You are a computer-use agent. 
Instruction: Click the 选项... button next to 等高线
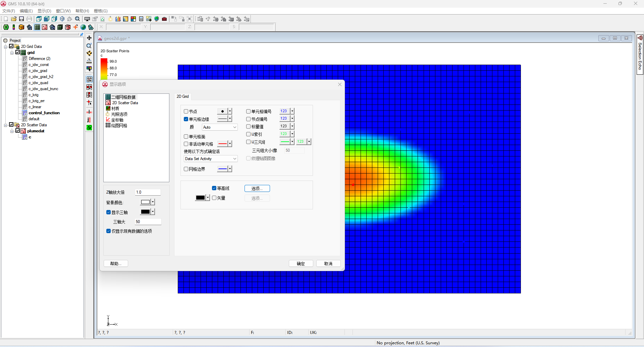tap(257, 189)
